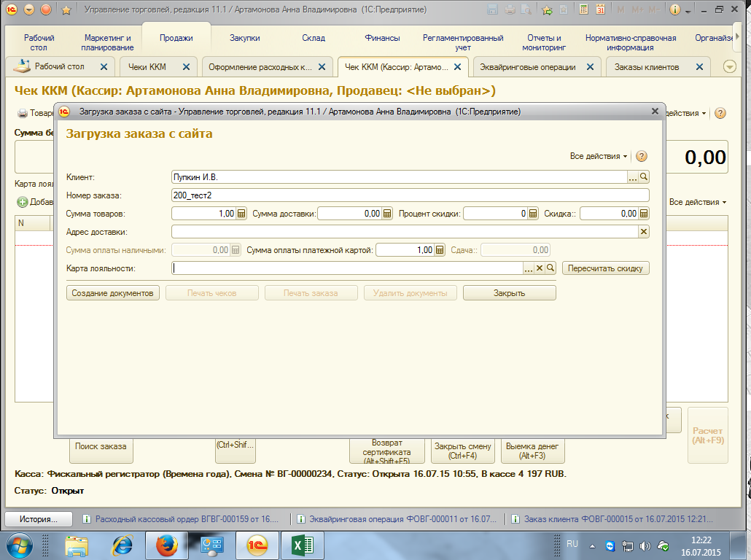Click the back navigation arrow in title bar
Viewport: 751px width, 560px height.
pos(29,9)
